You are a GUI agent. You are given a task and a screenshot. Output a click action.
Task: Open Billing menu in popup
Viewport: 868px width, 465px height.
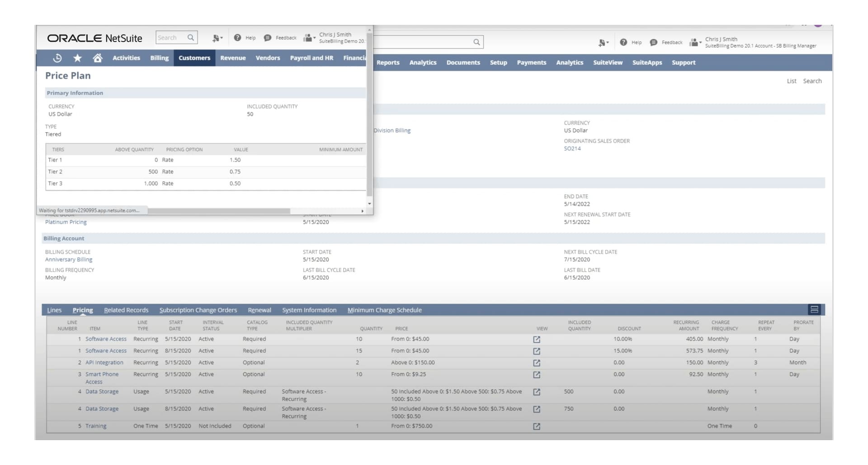(x=159, y=58)
